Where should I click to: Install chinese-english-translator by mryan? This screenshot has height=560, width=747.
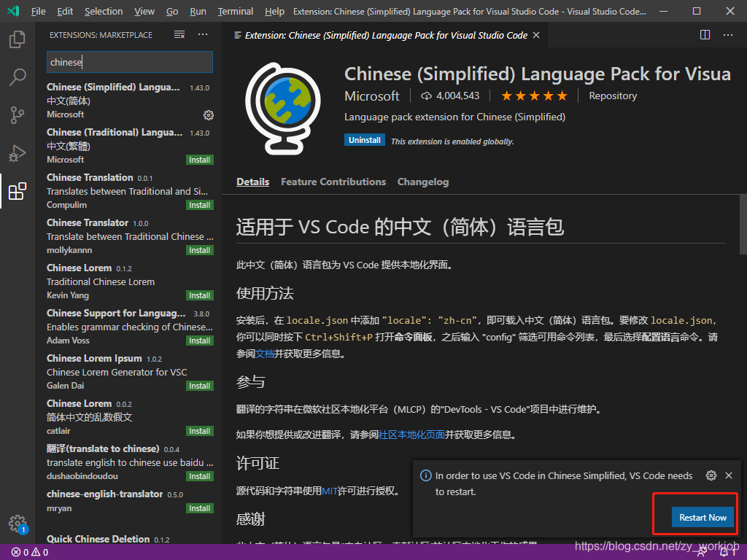click(x=200, y=508)
